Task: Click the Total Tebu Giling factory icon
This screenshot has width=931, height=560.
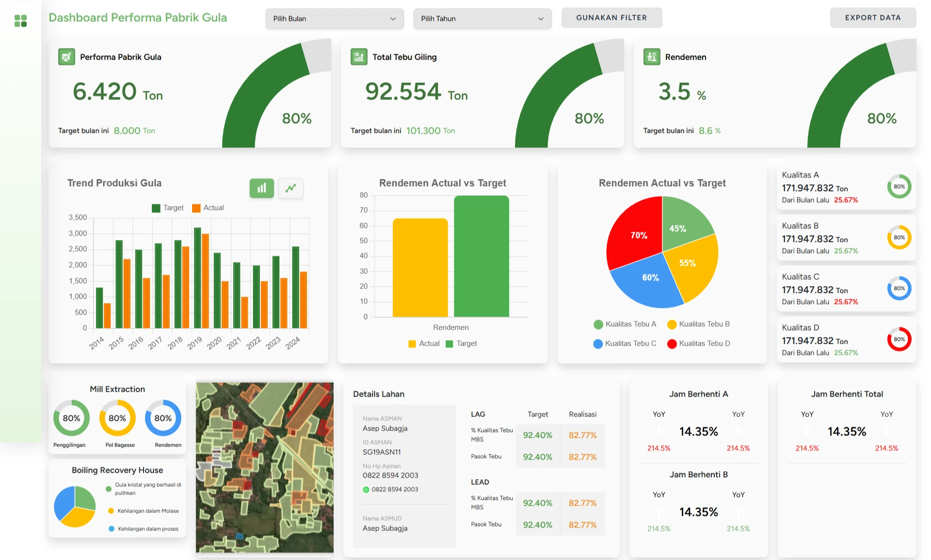Action: [x=359, y=57]
